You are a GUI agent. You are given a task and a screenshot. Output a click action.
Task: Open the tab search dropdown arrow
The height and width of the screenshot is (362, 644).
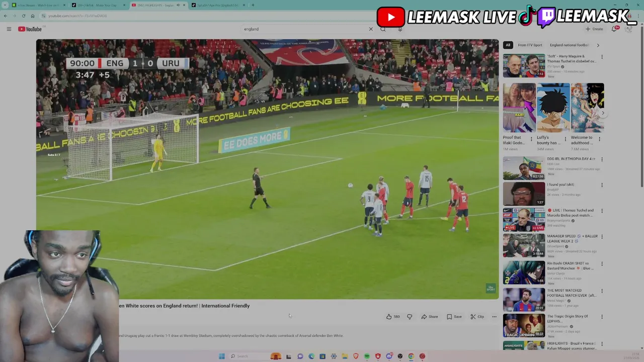tap(5, 5)
